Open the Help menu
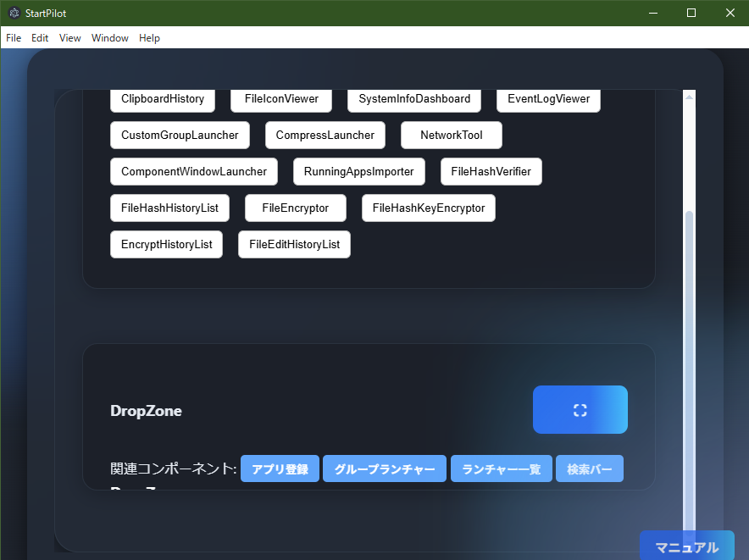749x560 pixels. click(x=149, y=37)
